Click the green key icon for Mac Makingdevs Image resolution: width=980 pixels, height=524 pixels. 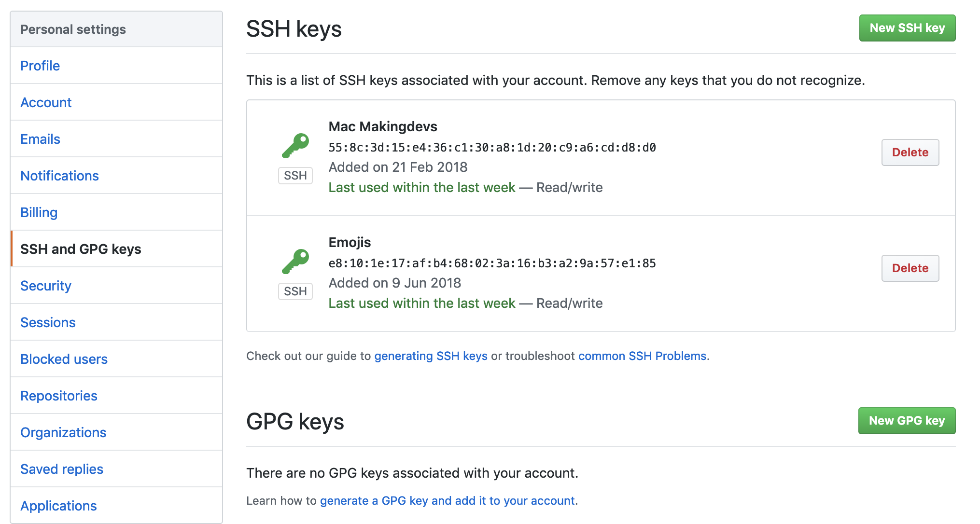[x=295, y=145]
